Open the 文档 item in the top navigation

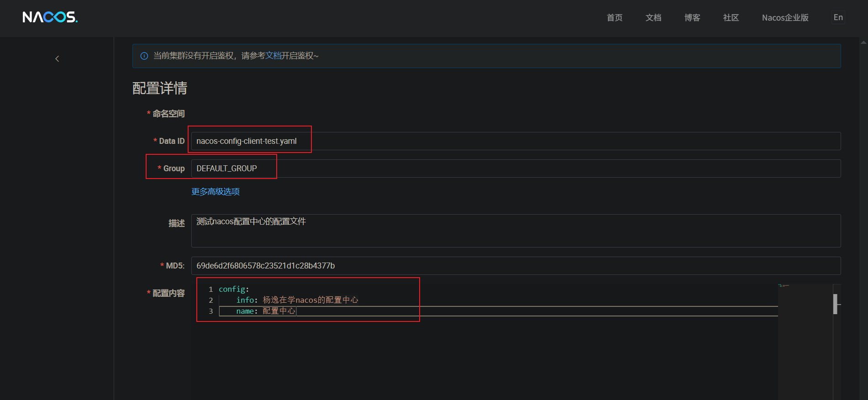coord(653,18)
